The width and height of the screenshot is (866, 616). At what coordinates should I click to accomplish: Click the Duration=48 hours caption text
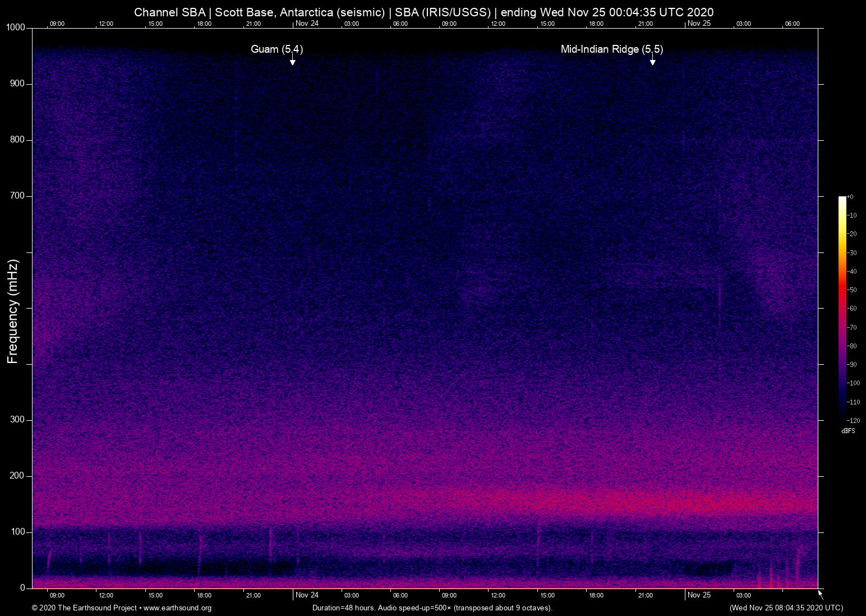432,608
